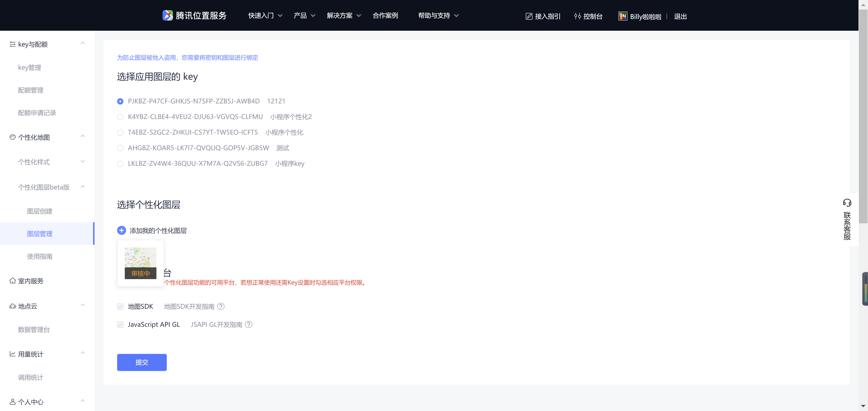868x411 pixels.
Task: Click the 接入指引 edit icon
Action: 529,16
